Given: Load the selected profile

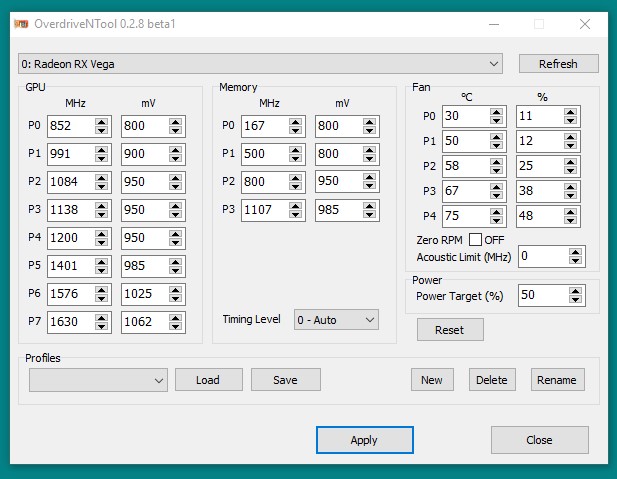Looking at the screenshot, I should click(209, 380).
